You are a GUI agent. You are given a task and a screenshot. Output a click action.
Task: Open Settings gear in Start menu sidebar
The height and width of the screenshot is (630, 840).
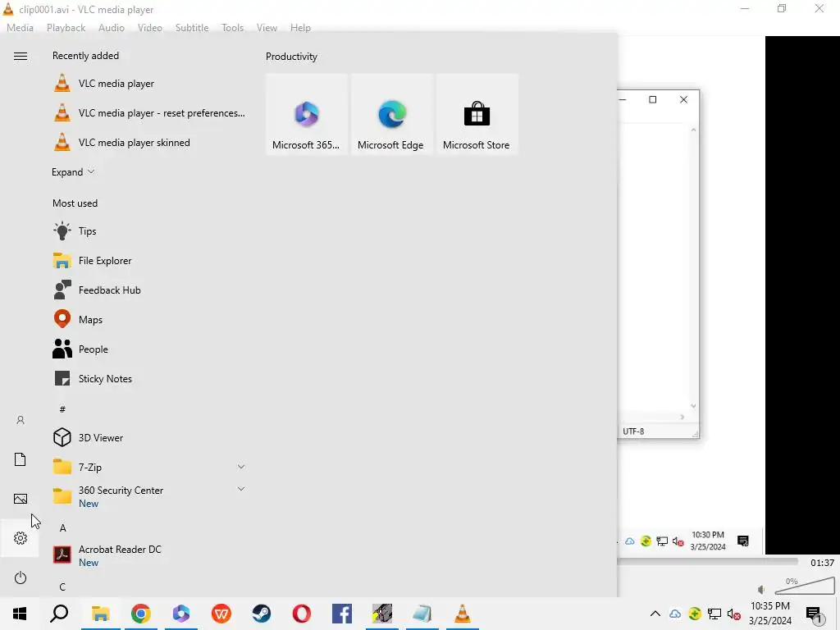pyautogui.click(x=21, y=538)
